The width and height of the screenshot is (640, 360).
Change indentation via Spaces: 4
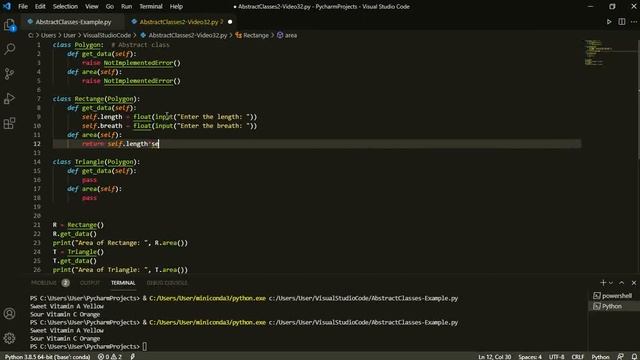click(530, 357)
